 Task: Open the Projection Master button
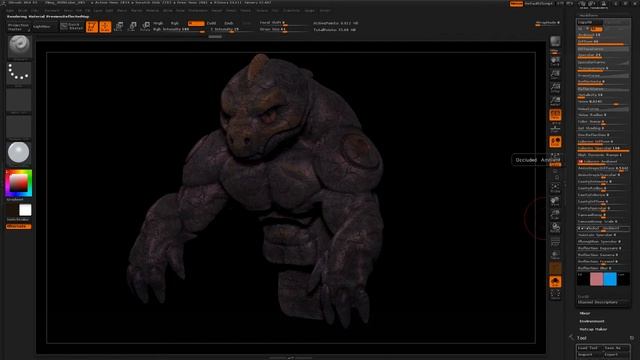(18, 27)
